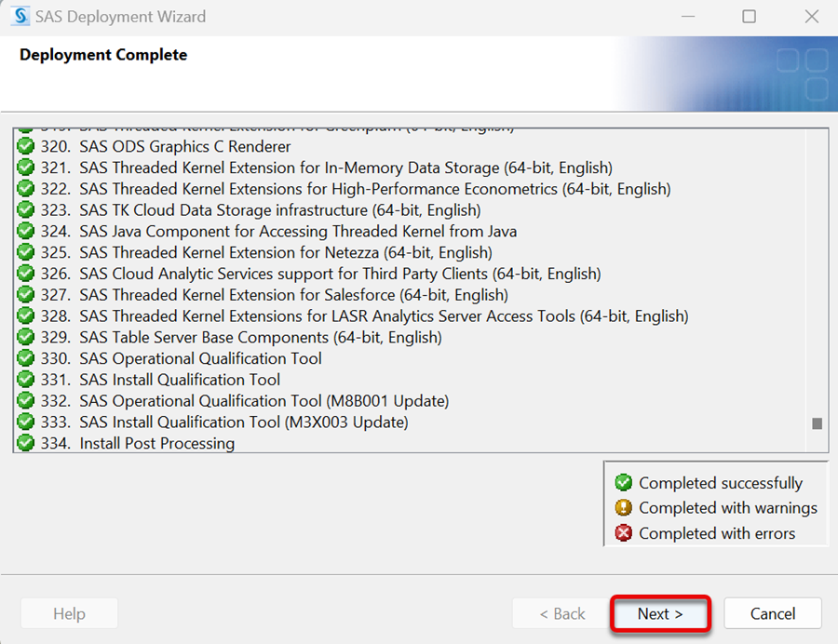Viewport: 838px width, 644px height.
Task: Click the Completed successfully legend icon
Action: tap(623, 483)
